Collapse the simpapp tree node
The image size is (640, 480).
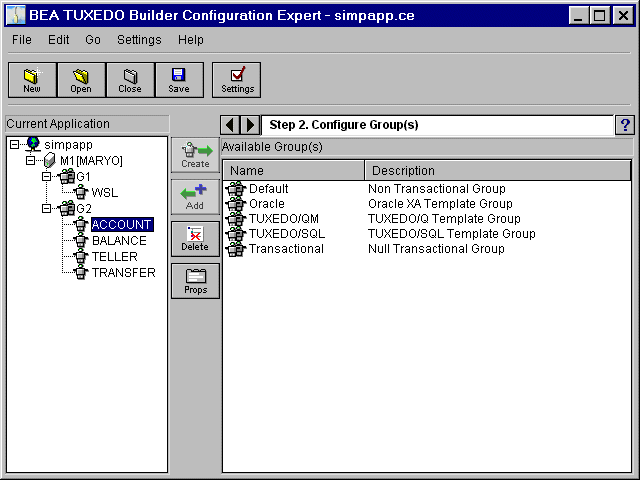(14, 144)
